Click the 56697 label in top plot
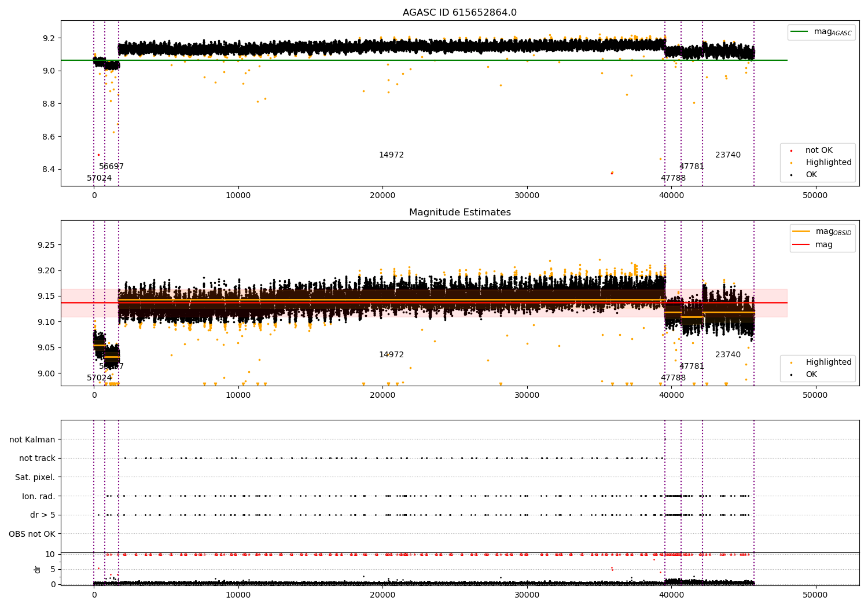The width and height of the screenshot is (868, 608). 111,167
